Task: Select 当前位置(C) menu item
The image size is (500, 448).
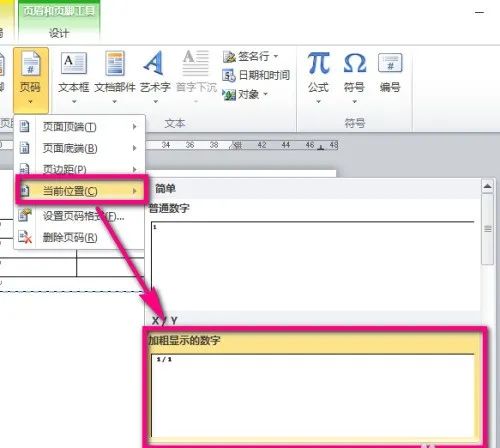Action: coord(80,191)
